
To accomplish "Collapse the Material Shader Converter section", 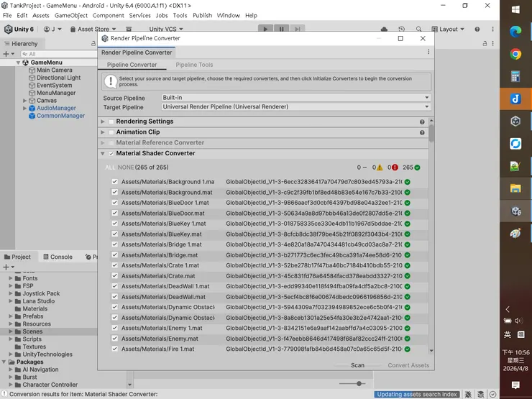I will pos(103,153).
